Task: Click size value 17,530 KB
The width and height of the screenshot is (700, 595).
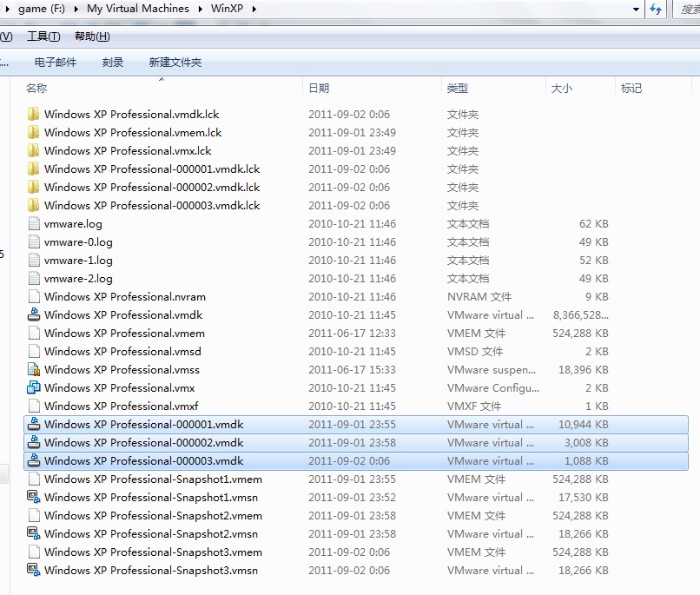Action: [x=583, y=497]
